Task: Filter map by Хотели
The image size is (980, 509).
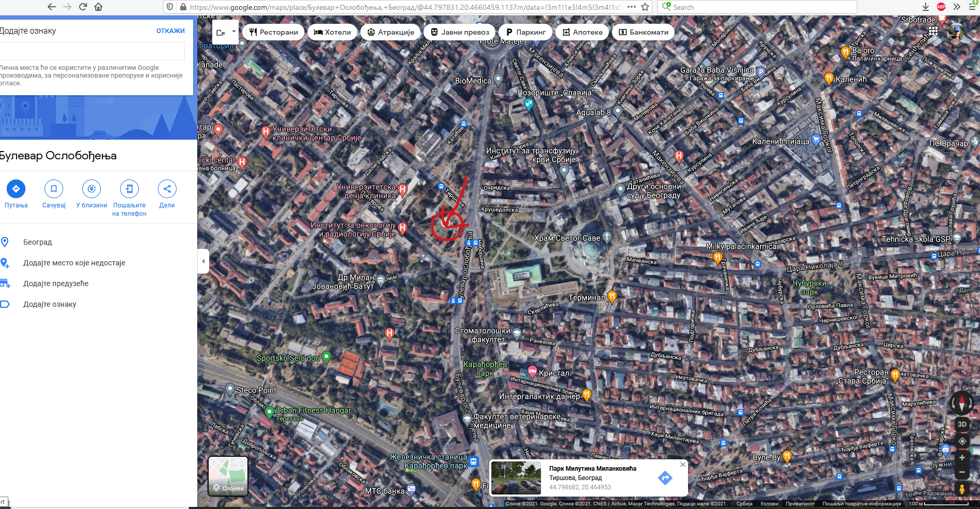Action: [332, 32]
